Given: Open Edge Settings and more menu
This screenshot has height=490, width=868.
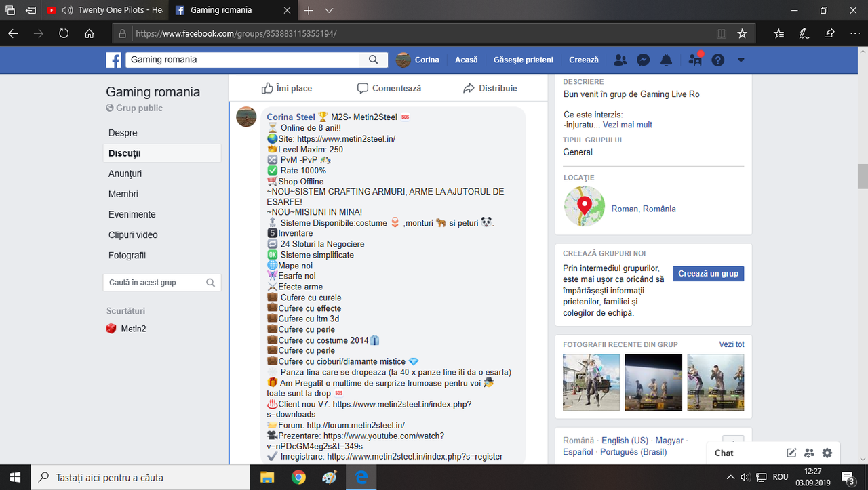Looking at the screenshot, I should [x=854, y=33].
